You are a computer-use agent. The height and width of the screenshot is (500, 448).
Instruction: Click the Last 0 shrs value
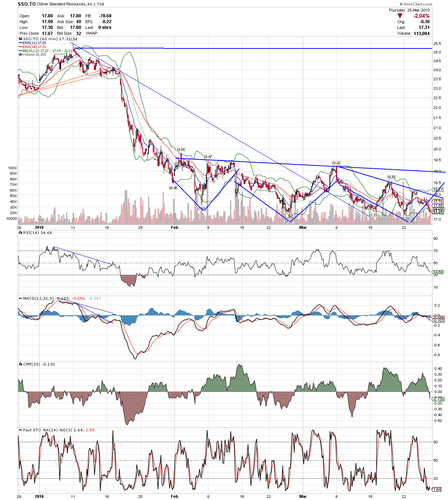click(105, 27)
